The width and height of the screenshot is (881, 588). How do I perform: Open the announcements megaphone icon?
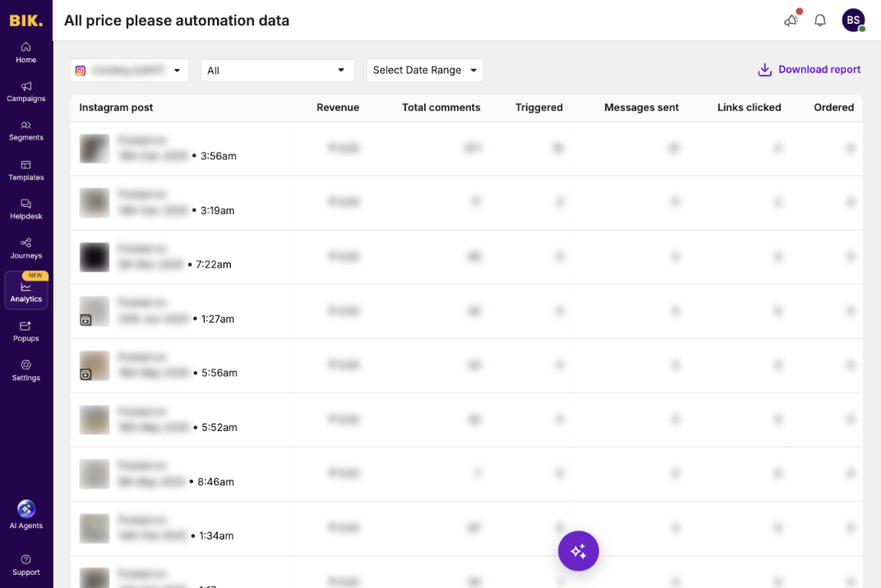(x=791, y=21)
